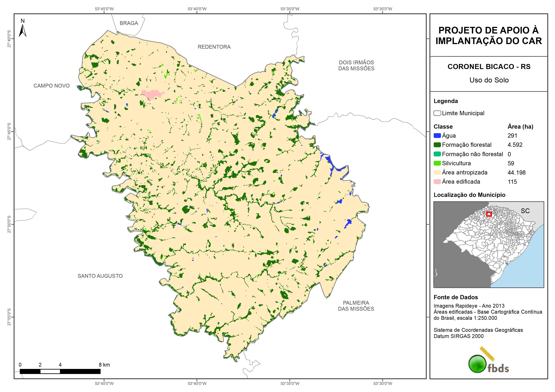
Task: Click the red location marker in the inset map
Action: (x=489, y=214)
